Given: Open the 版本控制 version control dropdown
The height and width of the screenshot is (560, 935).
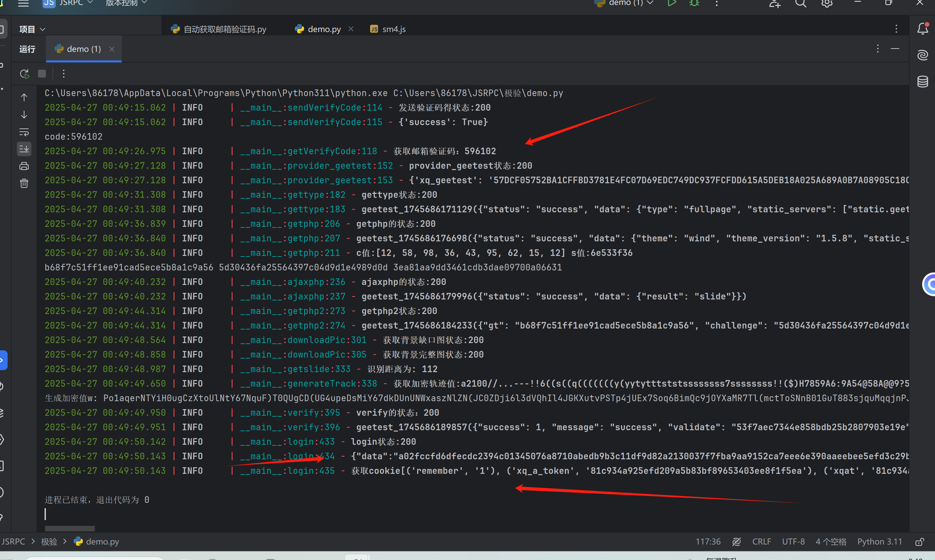Looking at the screenshot, I should coord(126,3).
